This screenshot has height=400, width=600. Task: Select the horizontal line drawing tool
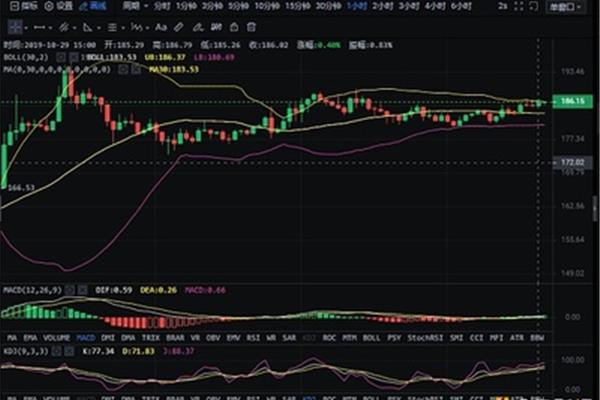tap(39, 27)
